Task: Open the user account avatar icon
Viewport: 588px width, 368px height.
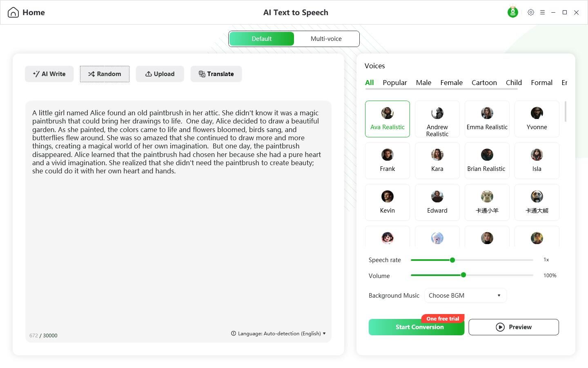Action: tap(513, 12)
